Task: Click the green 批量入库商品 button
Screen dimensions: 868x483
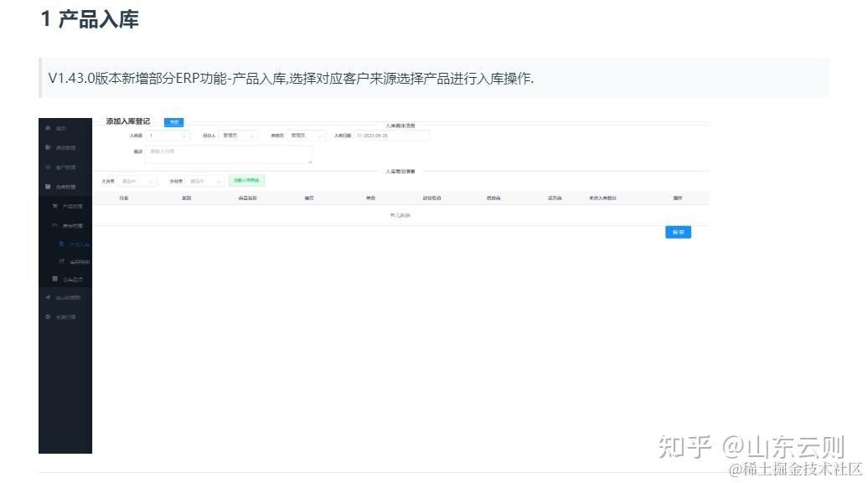Action: [x=247, y=179]
